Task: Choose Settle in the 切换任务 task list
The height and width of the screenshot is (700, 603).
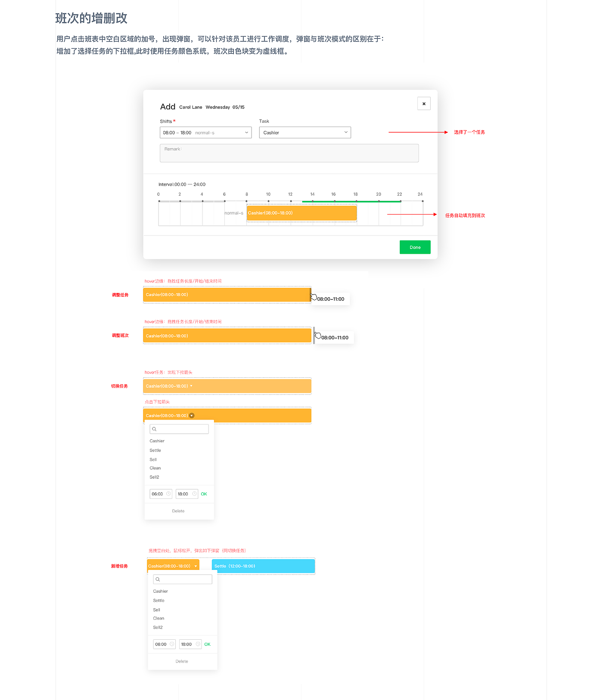Action: pos(155,451)
